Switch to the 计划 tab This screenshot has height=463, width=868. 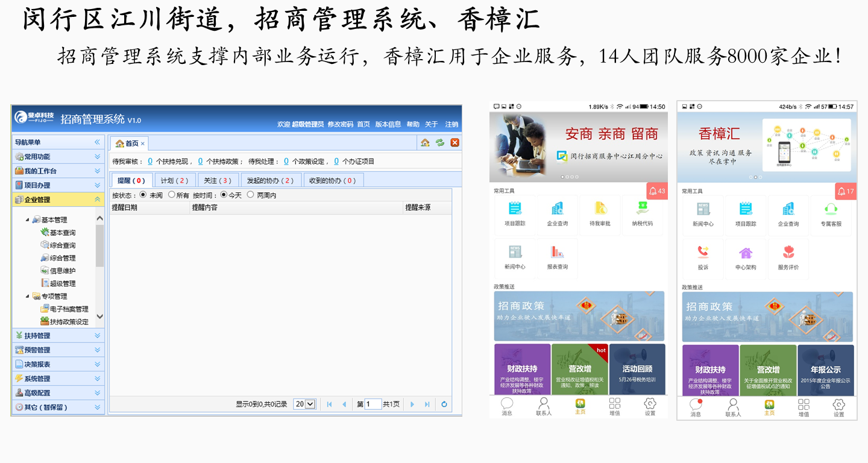(175, 180)
